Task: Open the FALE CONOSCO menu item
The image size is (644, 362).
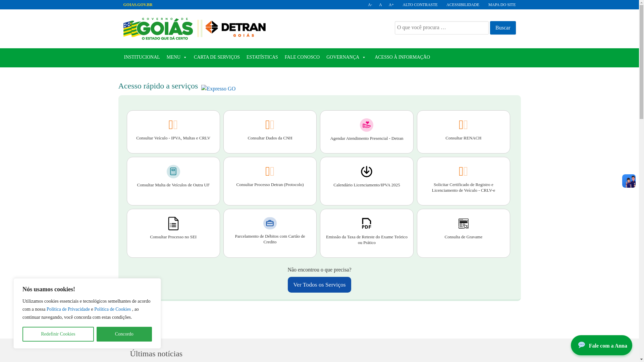Action: coord(302,57)
